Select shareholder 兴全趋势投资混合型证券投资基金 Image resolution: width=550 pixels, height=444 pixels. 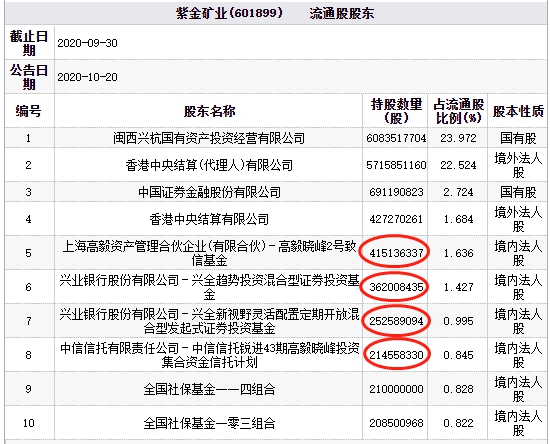pyautogui.click(x=209, y=287)
